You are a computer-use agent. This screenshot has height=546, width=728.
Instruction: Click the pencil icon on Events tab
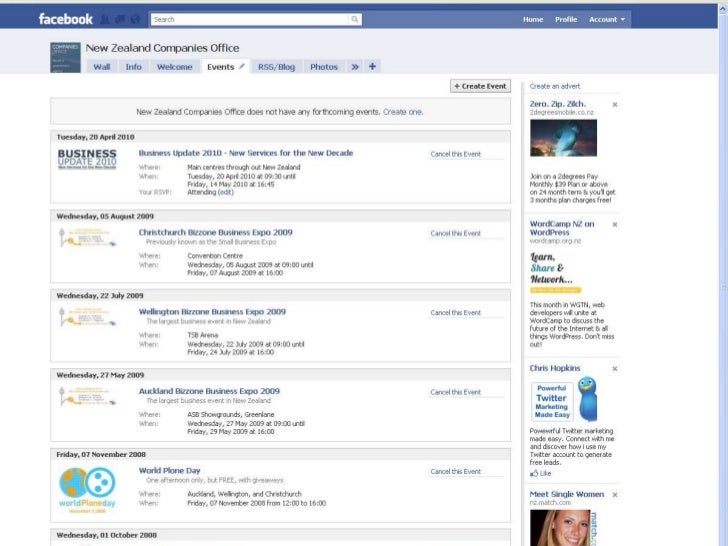pos(241,67)
